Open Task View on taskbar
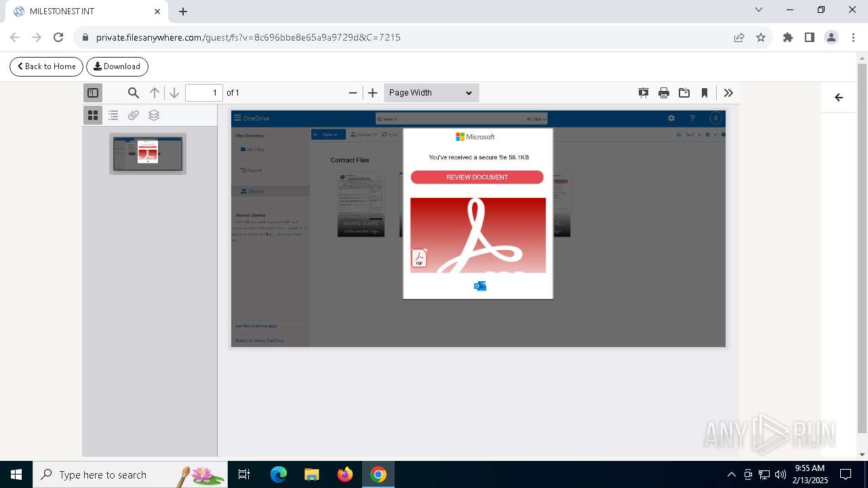The height and width of the screenshot is (488, 868). pos(244,474)
